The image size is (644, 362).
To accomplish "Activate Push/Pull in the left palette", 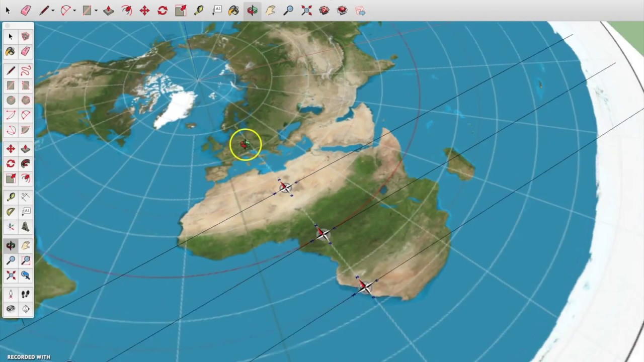I will pos(26,149).
